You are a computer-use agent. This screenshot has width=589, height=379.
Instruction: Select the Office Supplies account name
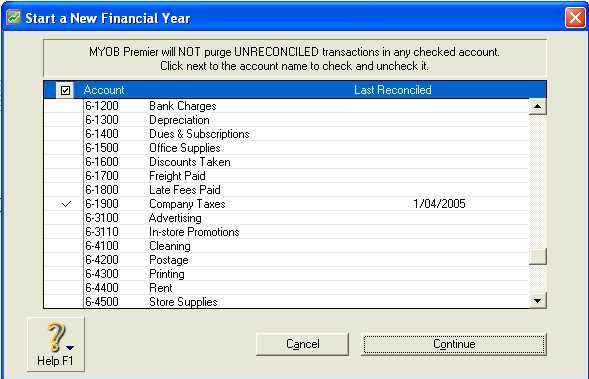pyautogui.click(x=184, y=148)
